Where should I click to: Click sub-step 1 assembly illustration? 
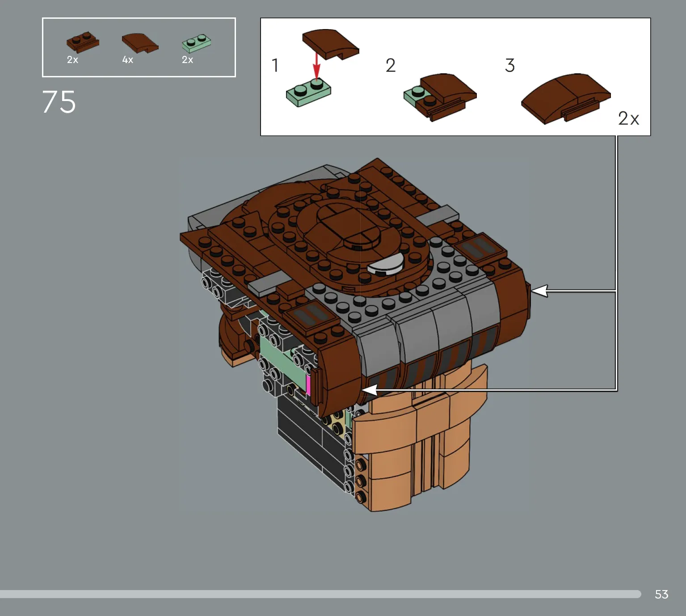322,68
